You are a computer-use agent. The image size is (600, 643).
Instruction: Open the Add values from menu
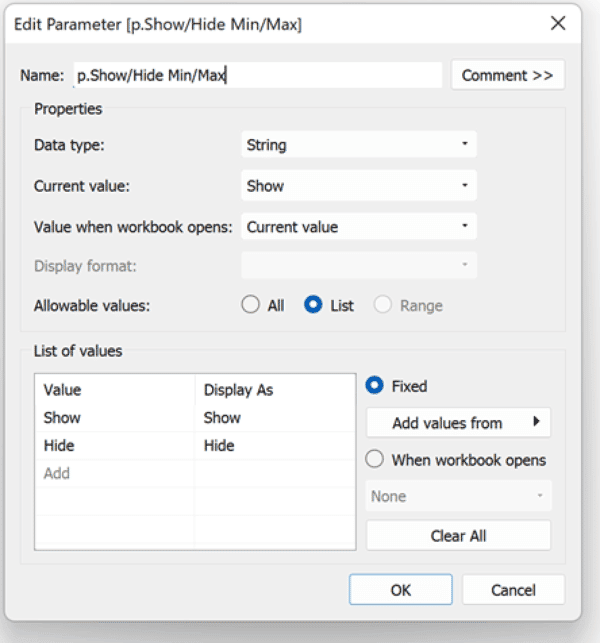(447, 423)
